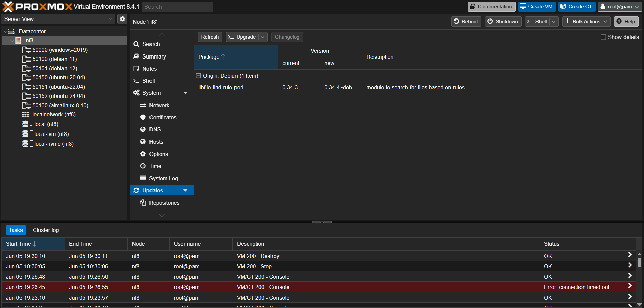Click the System gears icon
This screenshot has height=308, width=644.
[x=136, y=93]
